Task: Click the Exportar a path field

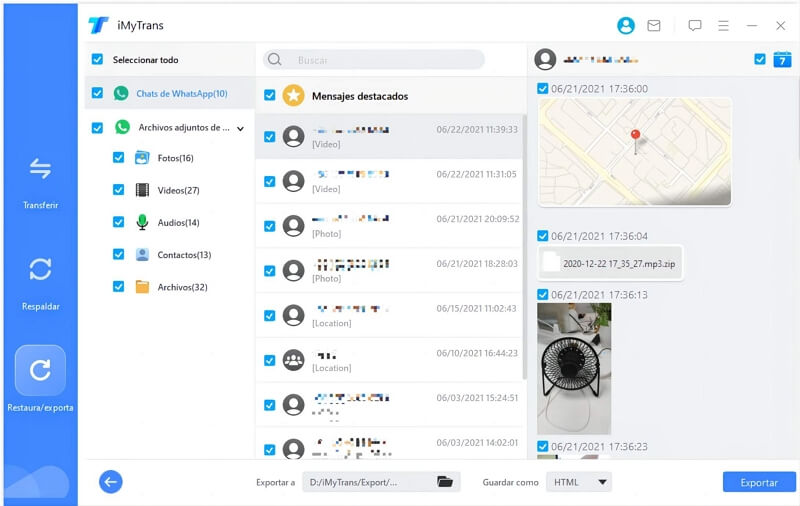Action: (x=381, y=482)
